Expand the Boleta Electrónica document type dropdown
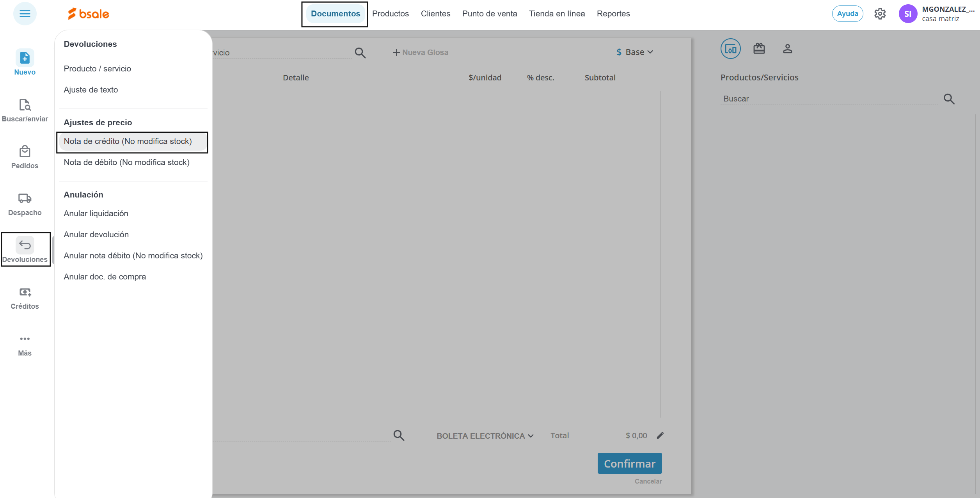980x498 pixels. pos(485,436)
